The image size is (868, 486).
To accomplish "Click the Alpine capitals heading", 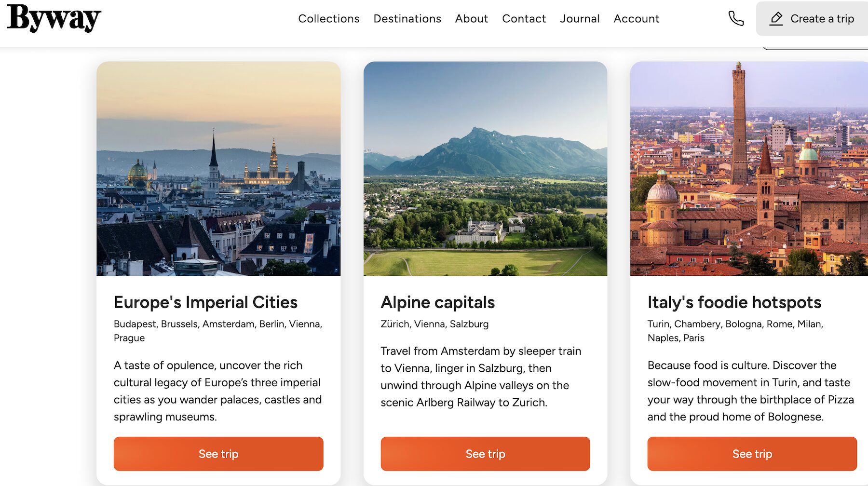I will 437,302.
